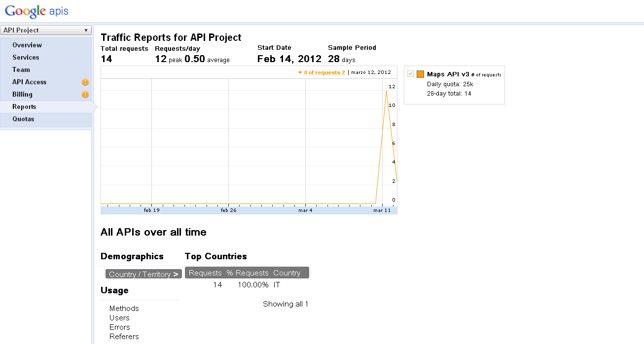Click warning icon beside API Access
This screenshot has height=344, width=644.
click(85, 82)
